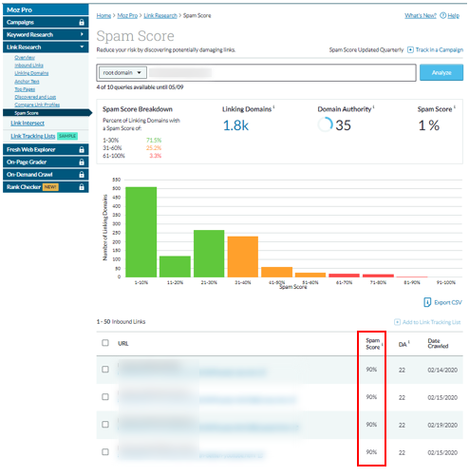Image resolution: width=469 pixels, height=476 pixels.
Task: Click the 21-30% green chart bar
Action: (209, 254)
